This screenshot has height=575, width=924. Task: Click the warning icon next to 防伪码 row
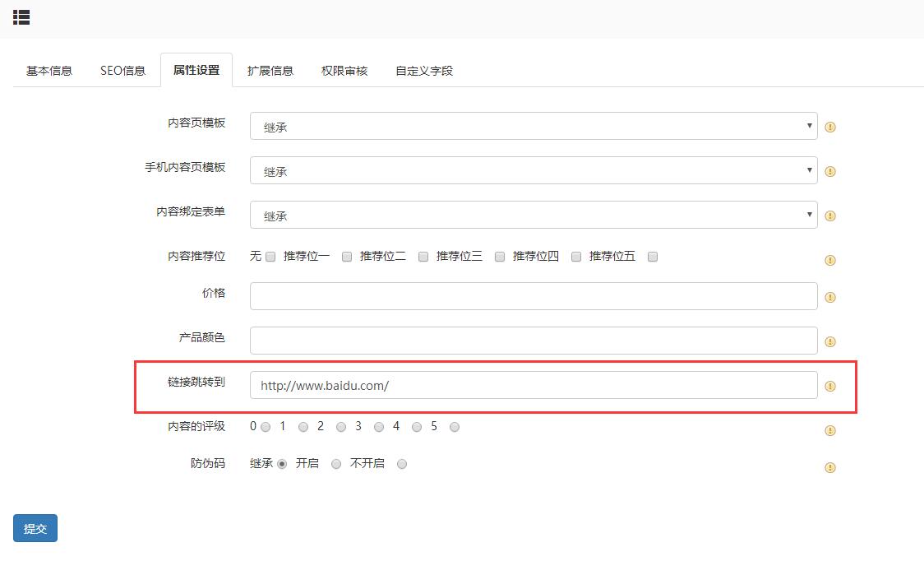coord(829,467)
